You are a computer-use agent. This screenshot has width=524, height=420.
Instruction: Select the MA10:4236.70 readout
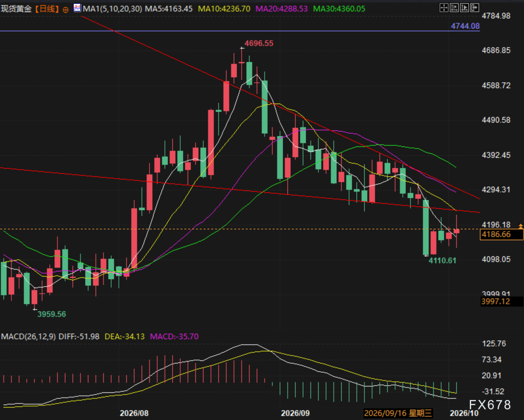click(225, 8)
